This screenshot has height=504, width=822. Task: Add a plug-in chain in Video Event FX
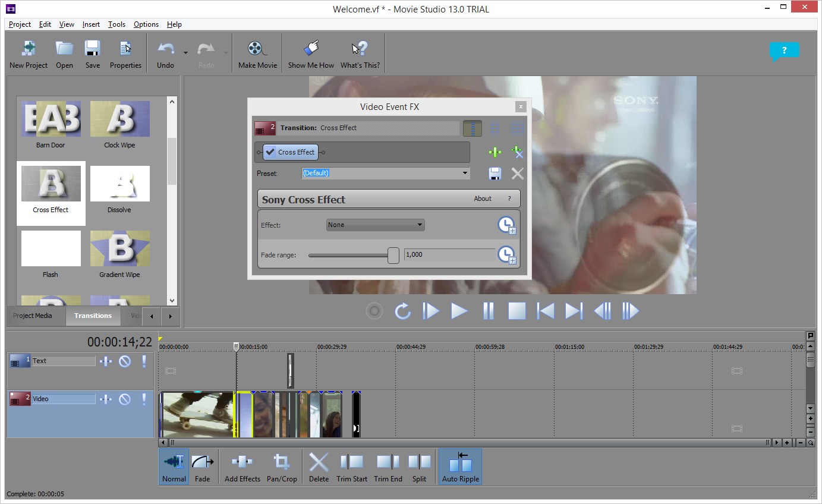(495, 152)
